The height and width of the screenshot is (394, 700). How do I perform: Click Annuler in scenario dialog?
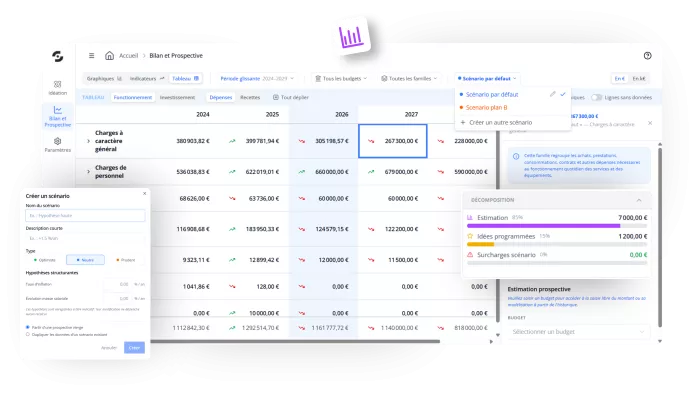pyautogui.click(x=109, y=348)
